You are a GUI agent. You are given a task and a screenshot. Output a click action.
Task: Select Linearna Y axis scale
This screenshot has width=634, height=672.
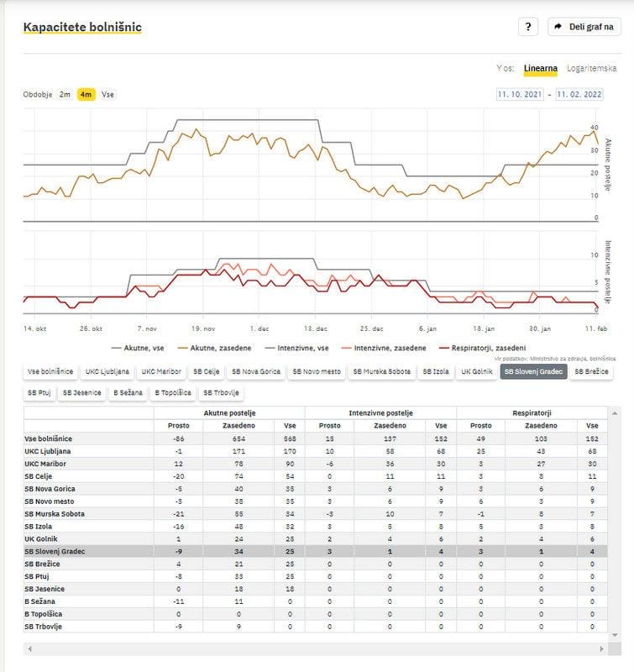tap(540, 68)
